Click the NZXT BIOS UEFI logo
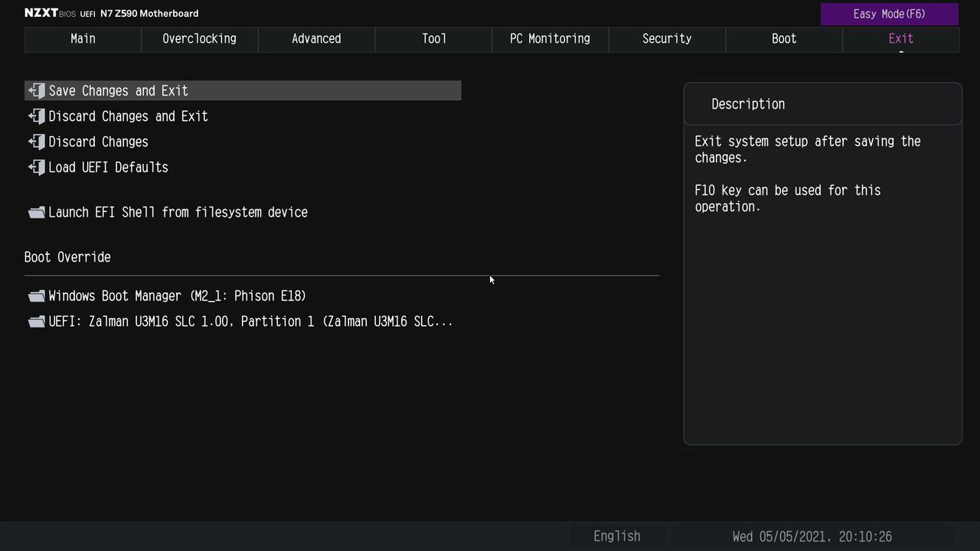980x551 pixels. (60, 14)
